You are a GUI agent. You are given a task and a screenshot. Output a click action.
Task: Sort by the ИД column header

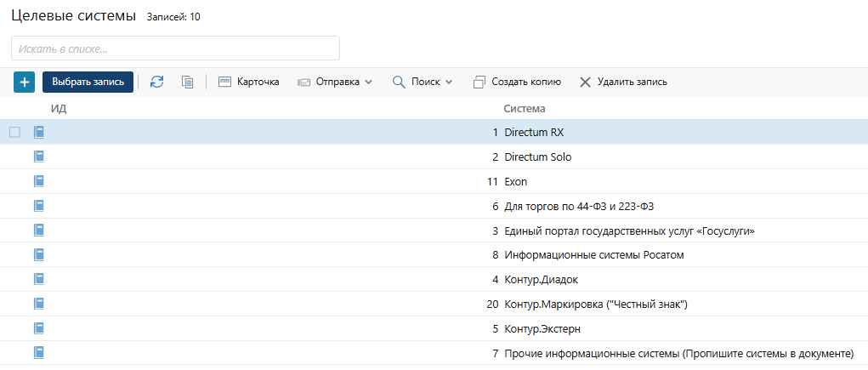(x=58, y=109)
